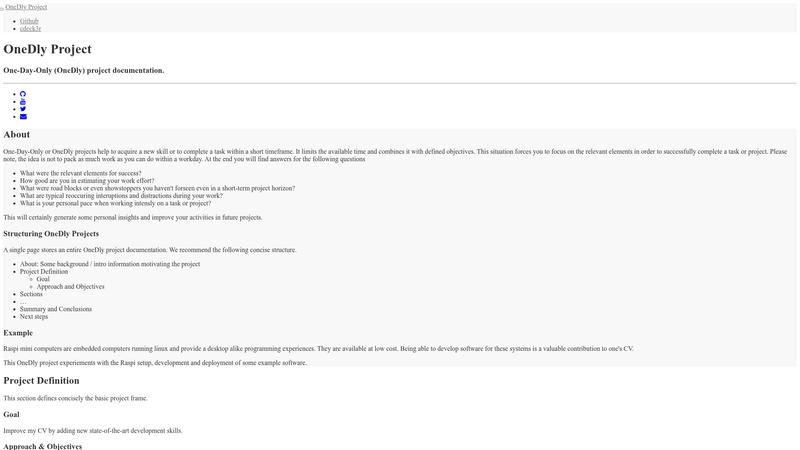Click the 'Approach and Objectives' nested list item
Screen dimensions: 800x450
[x=70, y=286]
